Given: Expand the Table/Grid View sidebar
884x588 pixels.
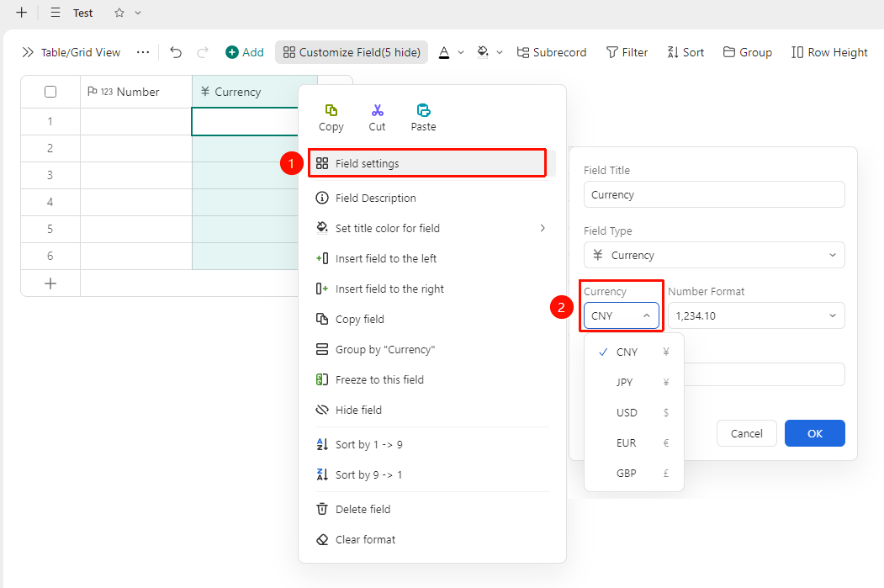Looking at the screenshot, I should 28,52.
